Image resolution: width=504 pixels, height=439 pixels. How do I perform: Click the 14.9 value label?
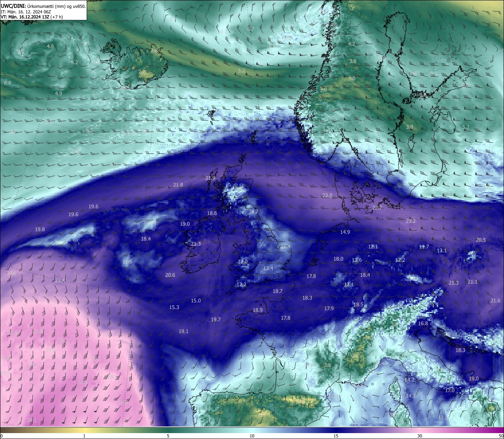coord(345,232)
